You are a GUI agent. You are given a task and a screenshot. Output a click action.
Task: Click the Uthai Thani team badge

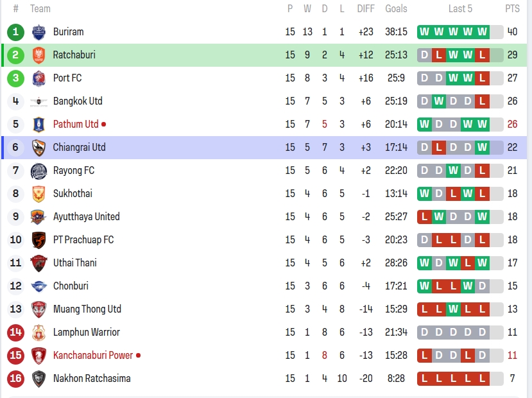39,263
